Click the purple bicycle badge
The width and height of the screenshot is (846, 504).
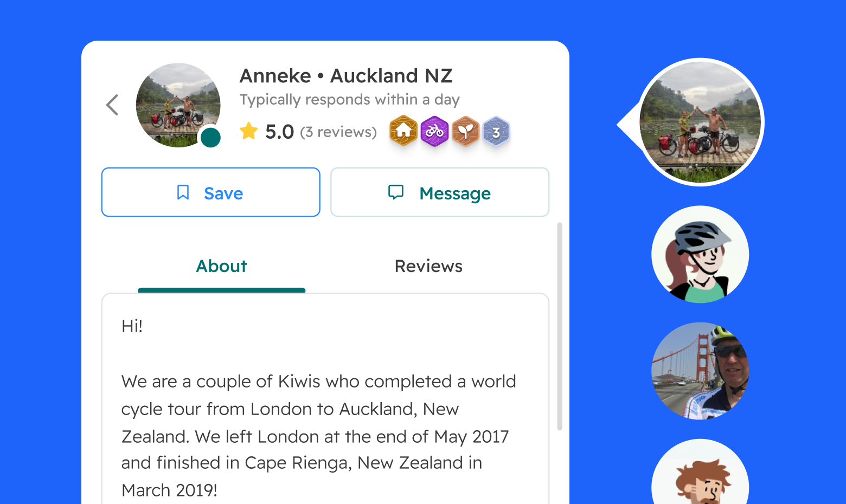pos(434,131)
